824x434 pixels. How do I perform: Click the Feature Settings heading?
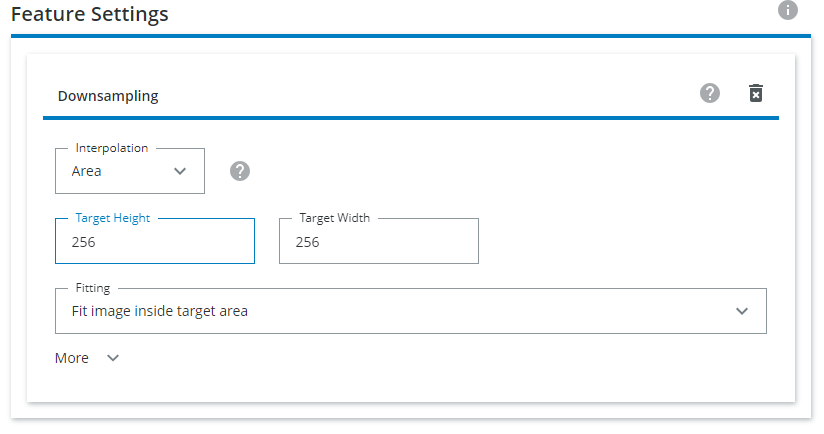coord(90,14)
